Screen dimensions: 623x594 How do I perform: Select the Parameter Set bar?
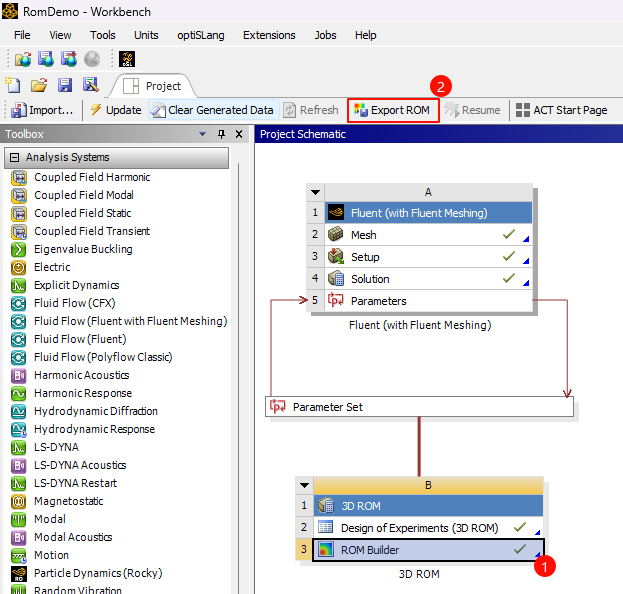coord(420,407)
